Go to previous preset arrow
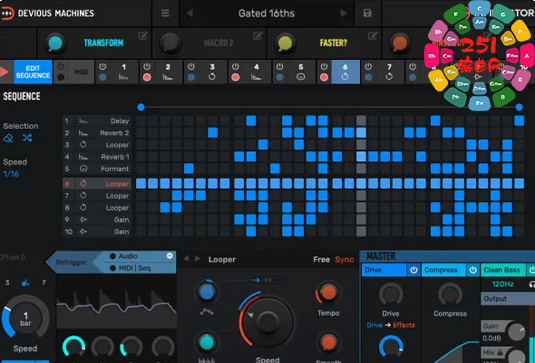 190,13
